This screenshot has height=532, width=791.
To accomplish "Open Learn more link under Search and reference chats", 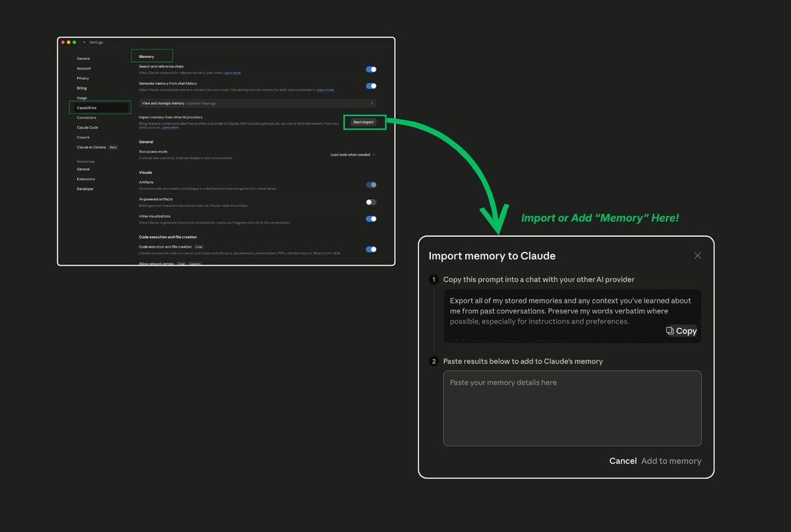I will 232,73.
